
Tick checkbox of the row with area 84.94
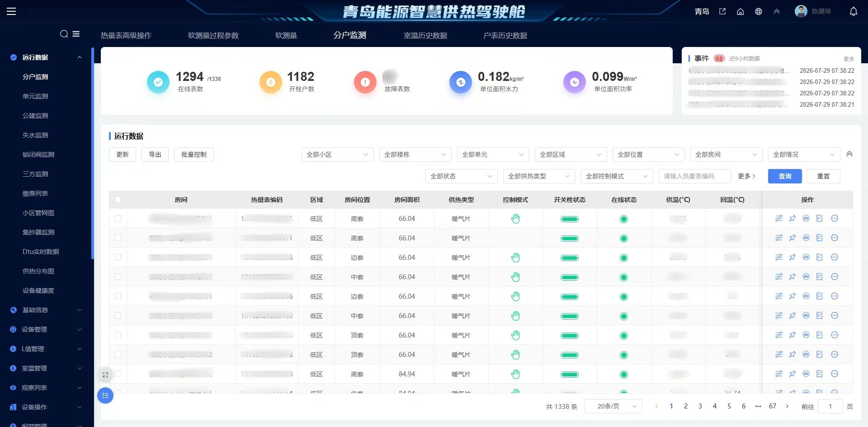click(x=118, y=374)
